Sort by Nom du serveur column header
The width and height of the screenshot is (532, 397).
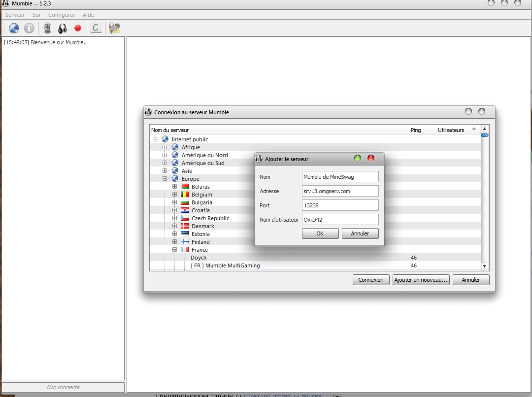(x=279, y=130)
